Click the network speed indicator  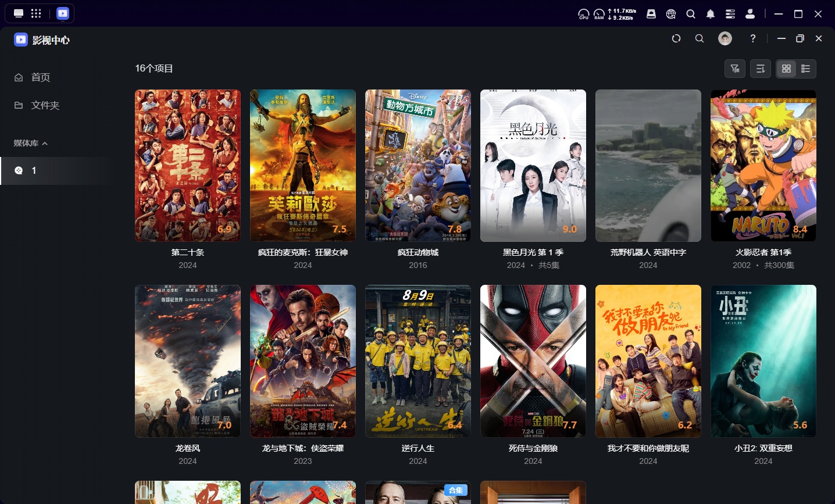coord(622,14)
